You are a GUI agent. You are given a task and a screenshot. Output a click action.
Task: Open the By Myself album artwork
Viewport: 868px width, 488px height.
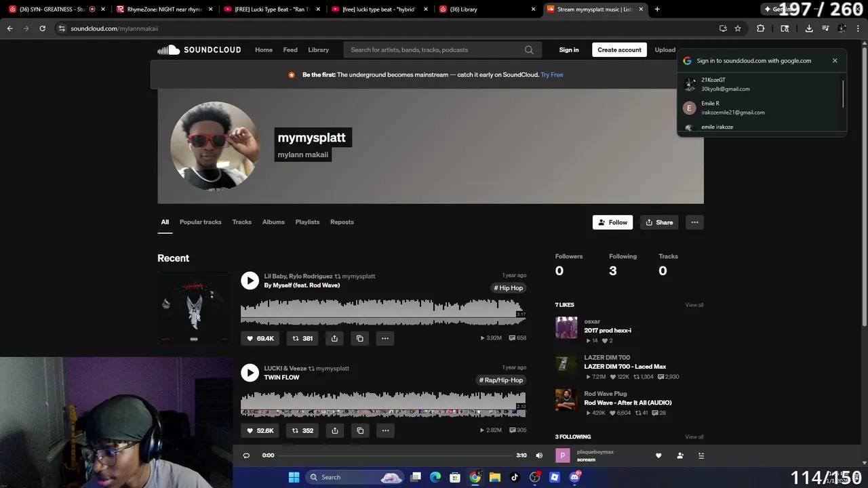[x=194, y=308]
